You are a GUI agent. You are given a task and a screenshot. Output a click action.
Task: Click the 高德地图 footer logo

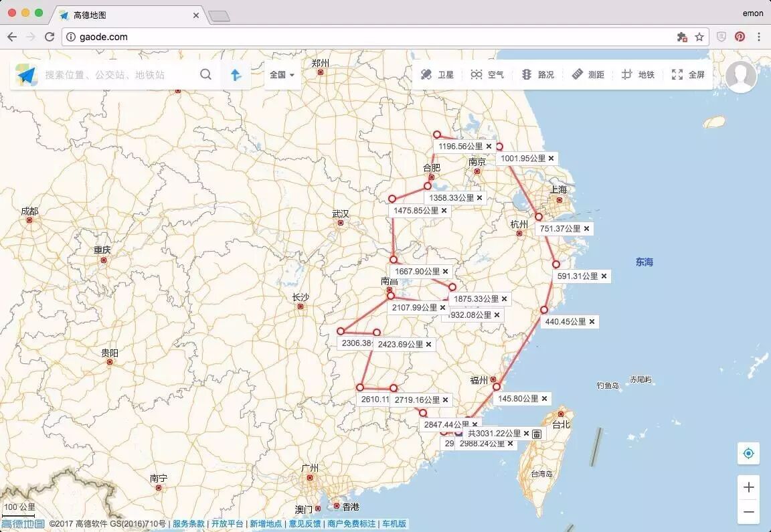(23, 524)
